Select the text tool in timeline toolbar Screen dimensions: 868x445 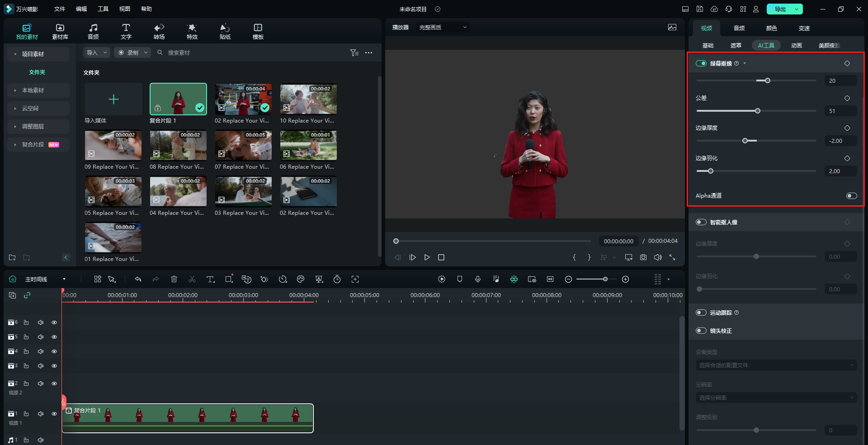[210, 279]
